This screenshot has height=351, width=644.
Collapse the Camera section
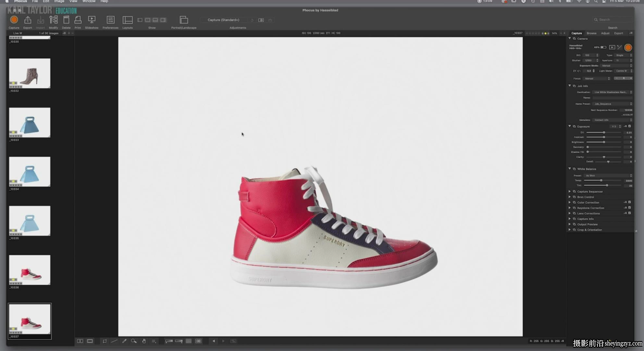click(x=570, y=38)
